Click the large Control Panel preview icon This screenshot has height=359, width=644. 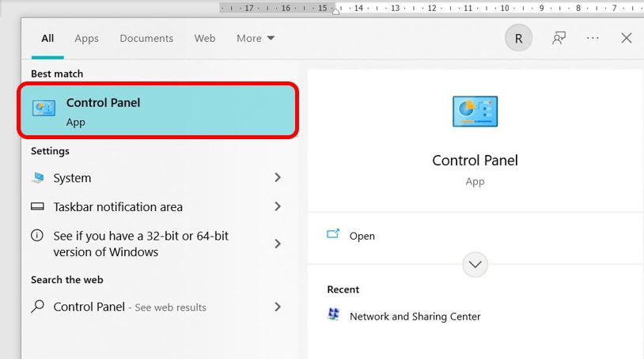pos(475,111)
